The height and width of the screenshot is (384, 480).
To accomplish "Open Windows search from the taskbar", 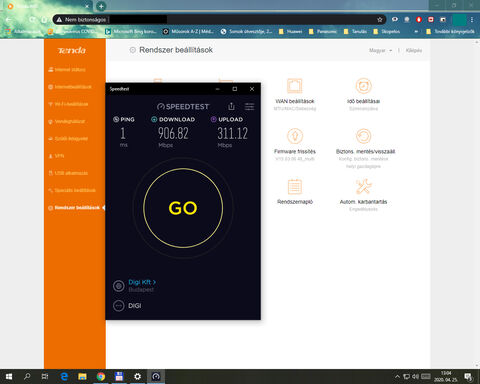I will [x=27, y=377].
